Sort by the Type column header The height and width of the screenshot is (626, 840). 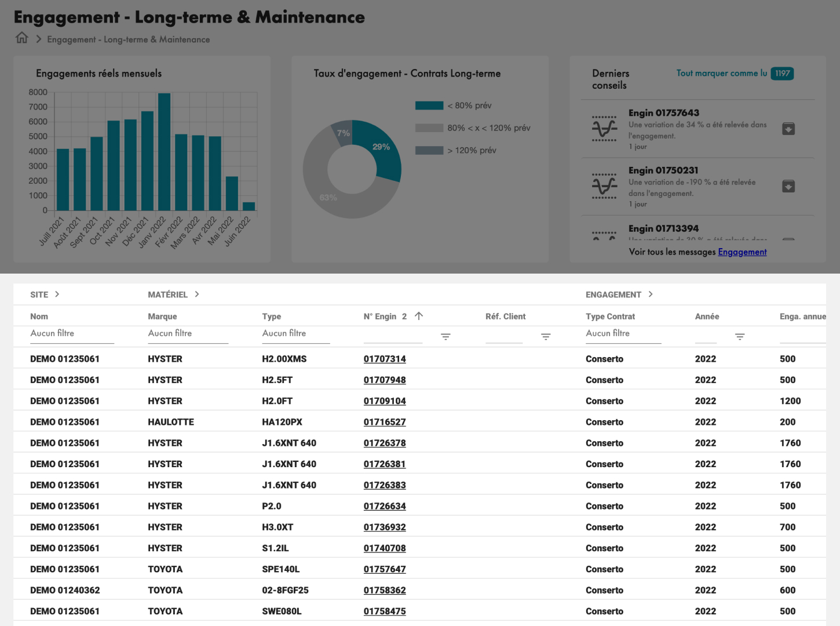tap(271, 316)
